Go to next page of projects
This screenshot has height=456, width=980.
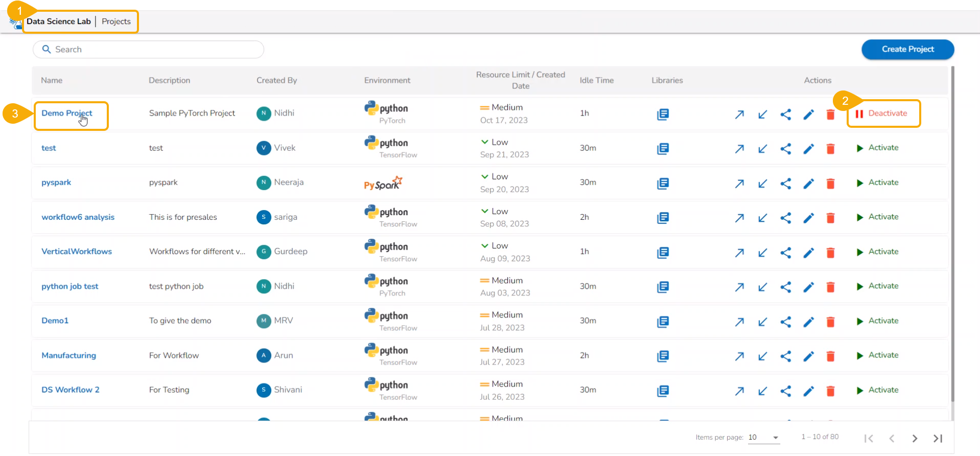915,438
